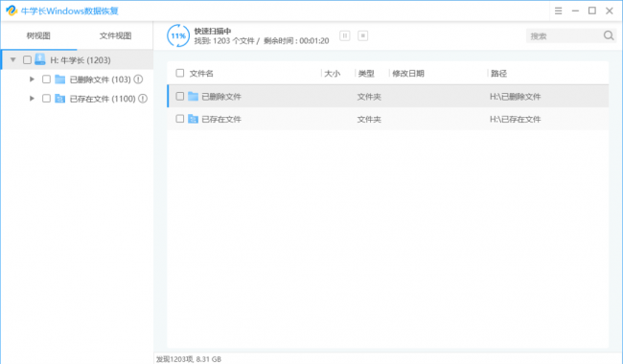Screen dimensions: 623x364
Task: Click 文件夹 type cell in 已删除文件 row
Action: click(369, 97)
